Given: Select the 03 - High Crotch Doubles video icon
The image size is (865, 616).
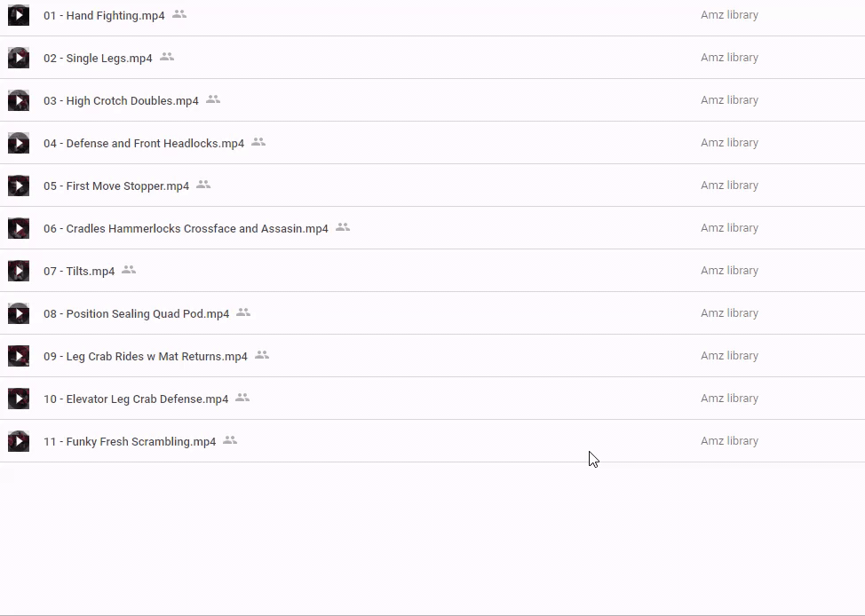Looking at the screenshot, I should (19, 100).
